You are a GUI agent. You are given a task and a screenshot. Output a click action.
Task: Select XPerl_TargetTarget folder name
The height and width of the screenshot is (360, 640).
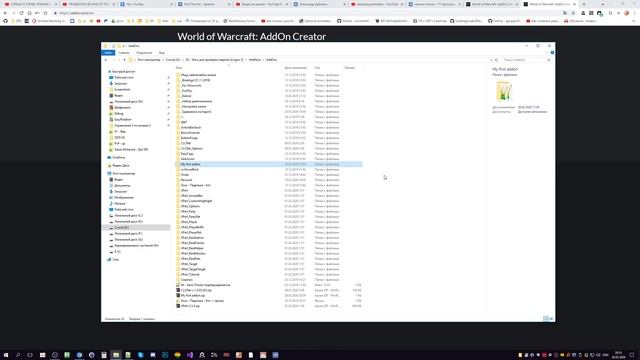pyautogui.click(x=193, y=269)
